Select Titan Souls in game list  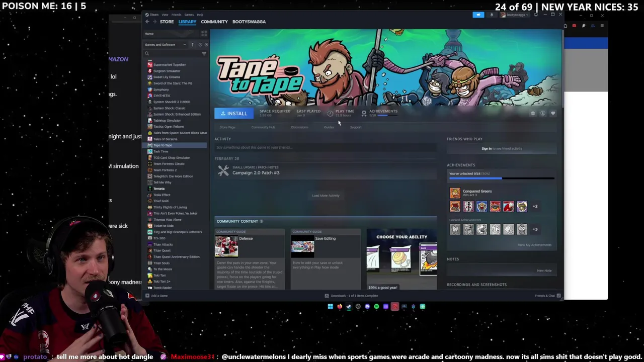click(161, 263)
